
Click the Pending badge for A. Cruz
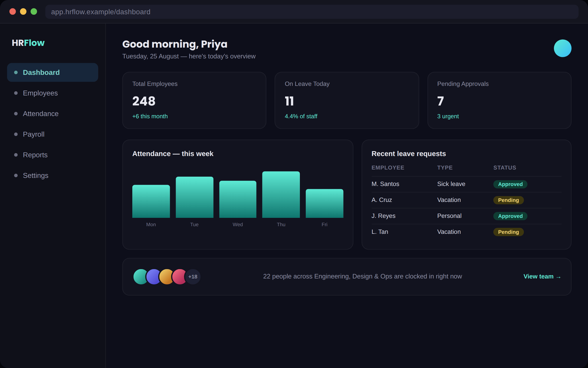tap(508, 200)
